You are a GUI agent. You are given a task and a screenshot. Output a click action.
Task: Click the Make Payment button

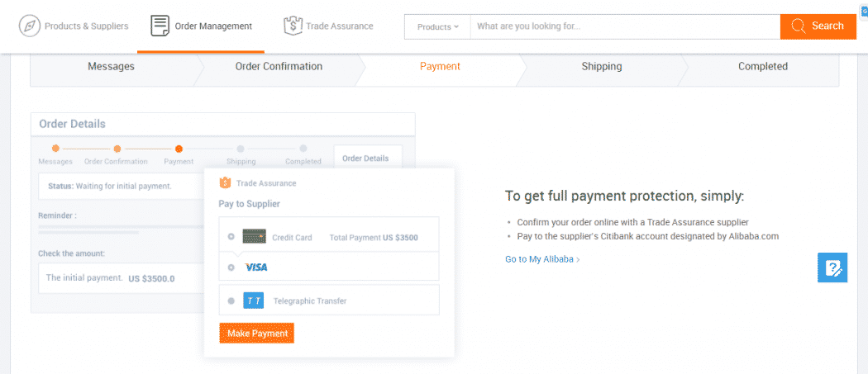tap(257, 333)
